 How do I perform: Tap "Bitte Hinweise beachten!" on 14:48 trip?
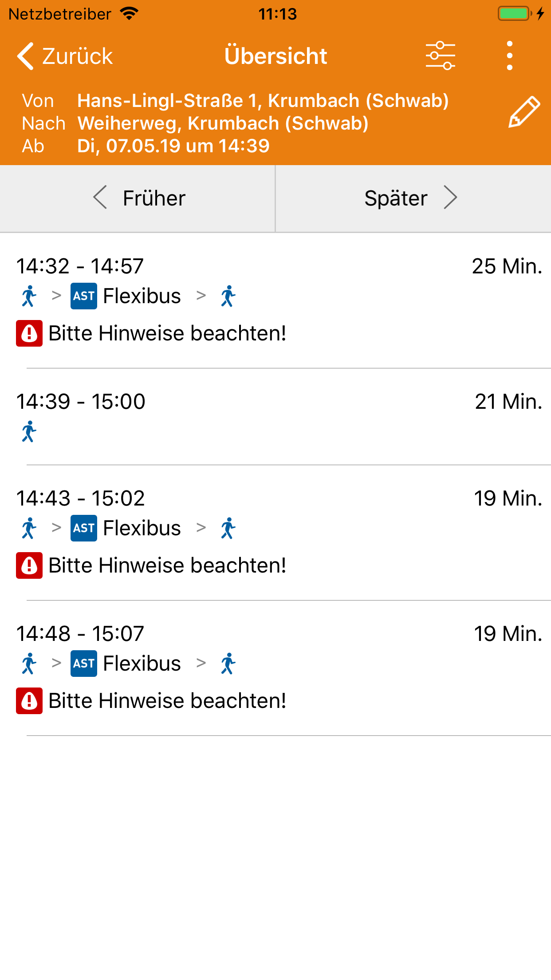tap(167, 701)
